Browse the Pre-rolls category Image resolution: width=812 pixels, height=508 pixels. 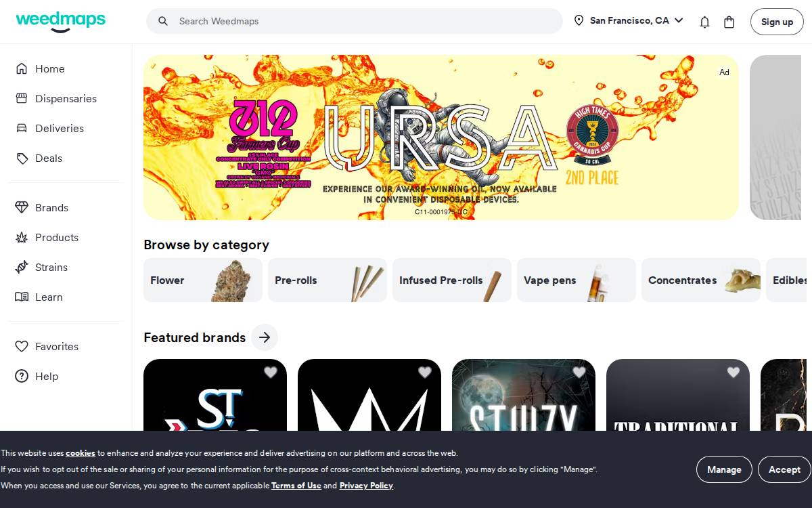point(328,280)
